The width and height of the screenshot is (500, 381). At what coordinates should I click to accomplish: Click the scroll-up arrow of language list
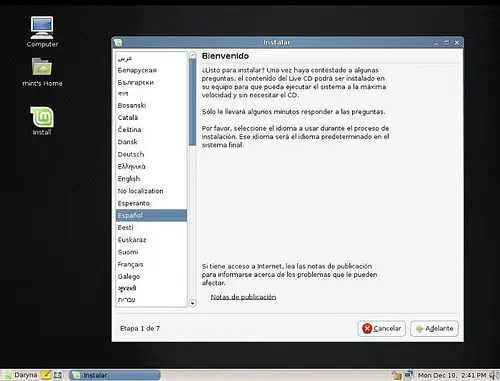(192, 55)
